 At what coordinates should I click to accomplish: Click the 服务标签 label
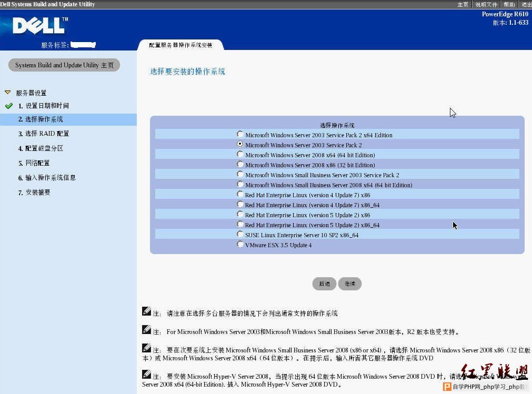55,45
